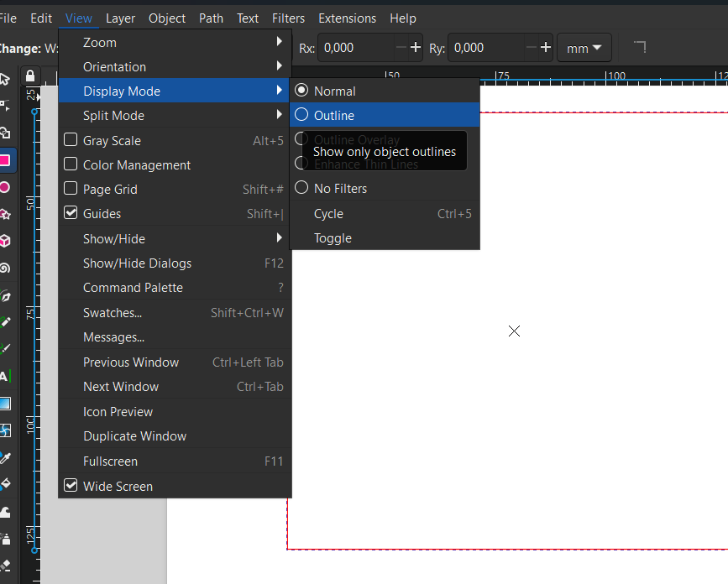The image size is (728, 584).
Task: Enable the Page Grid checkbox
Action: [71, 188]
